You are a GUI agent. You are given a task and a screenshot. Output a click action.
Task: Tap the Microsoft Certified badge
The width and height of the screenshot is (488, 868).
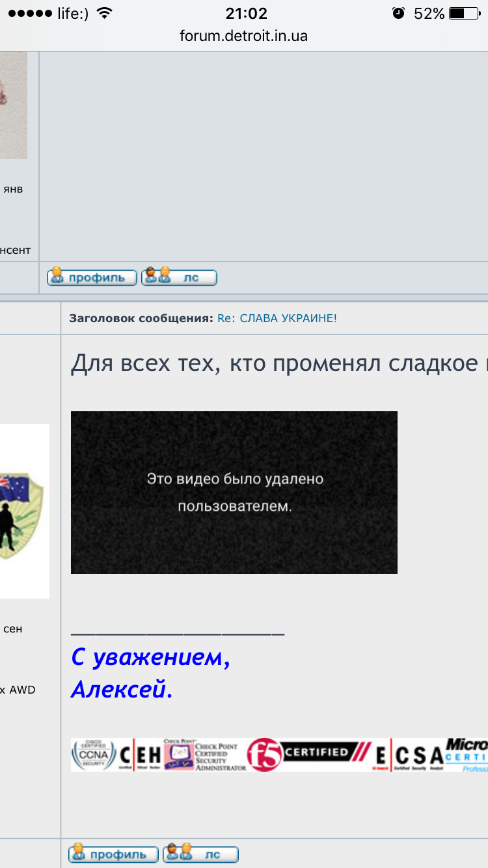click(467, 755)
